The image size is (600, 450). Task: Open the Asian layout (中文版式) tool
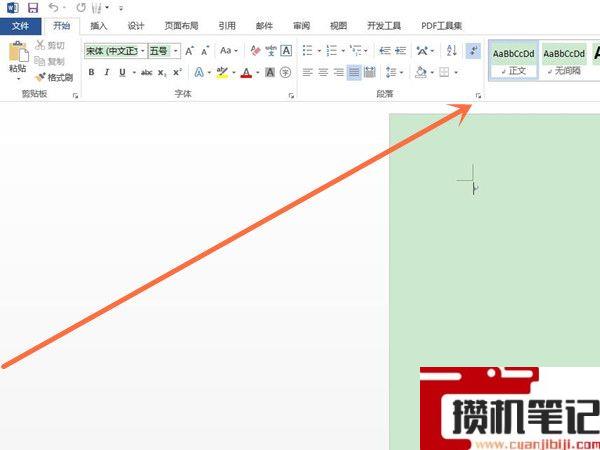point(422,51)
